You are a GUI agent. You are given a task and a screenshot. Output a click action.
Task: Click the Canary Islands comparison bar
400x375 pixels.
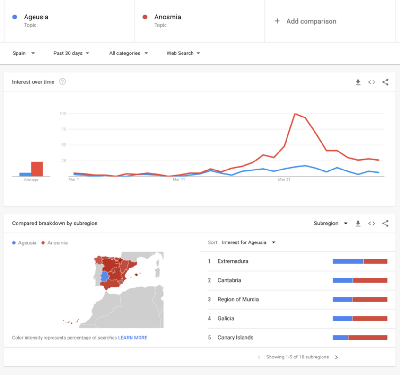click(x=360, y=337)
